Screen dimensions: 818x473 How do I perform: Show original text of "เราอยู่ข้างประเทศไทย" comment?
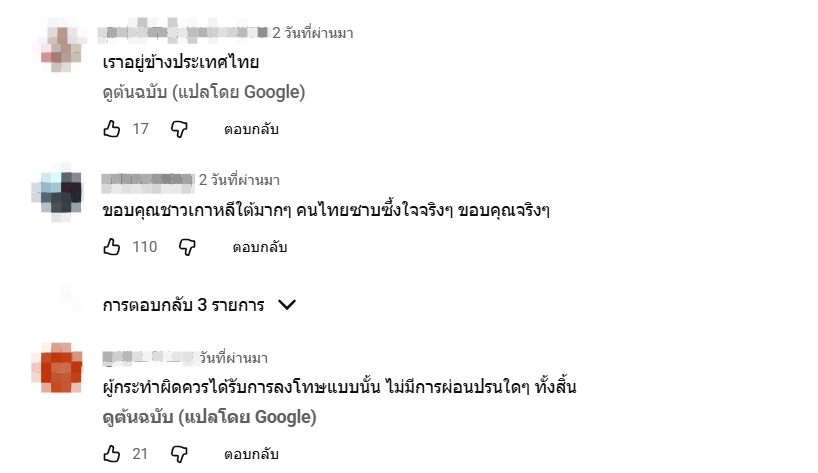click(203, 93)
